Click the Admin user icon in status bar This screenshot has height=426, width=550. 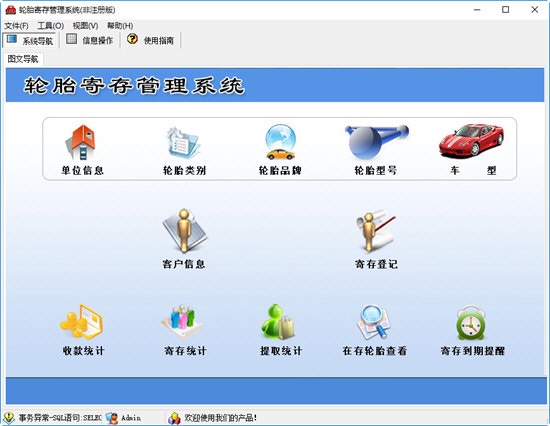click(x=112, y=418)
